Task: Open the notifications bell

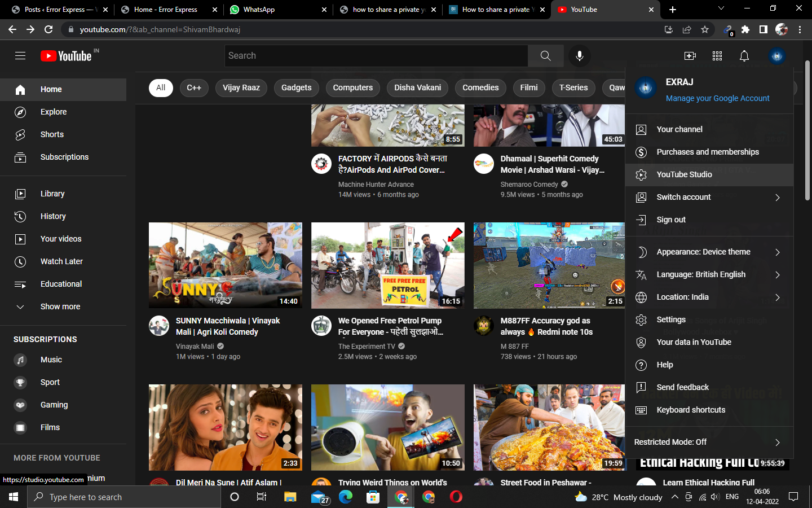Action: point(744,56)
